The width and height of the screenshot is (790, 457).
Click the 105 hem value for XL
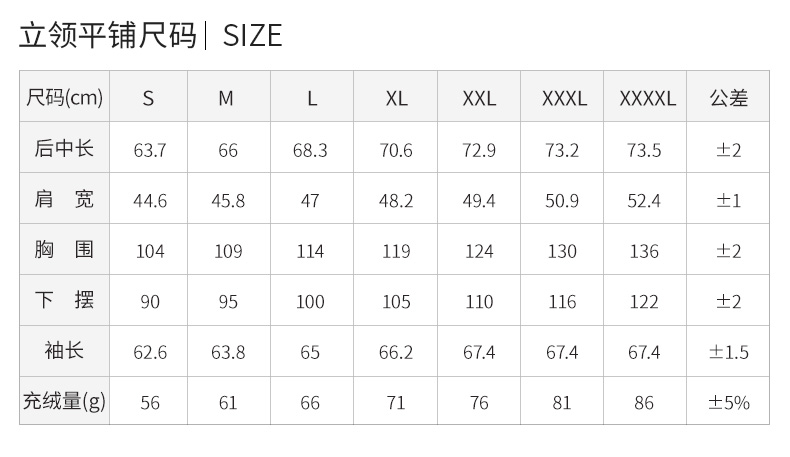click(x=396, y=301)
